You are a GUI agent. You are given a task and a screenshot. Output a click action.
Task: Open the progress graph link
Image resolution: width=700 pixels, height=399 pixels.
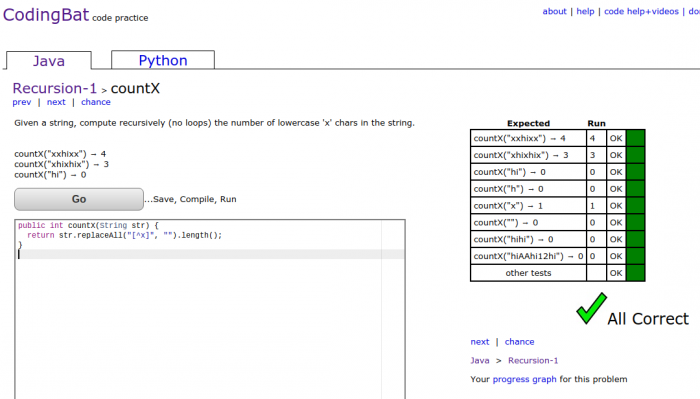(525, 379)
